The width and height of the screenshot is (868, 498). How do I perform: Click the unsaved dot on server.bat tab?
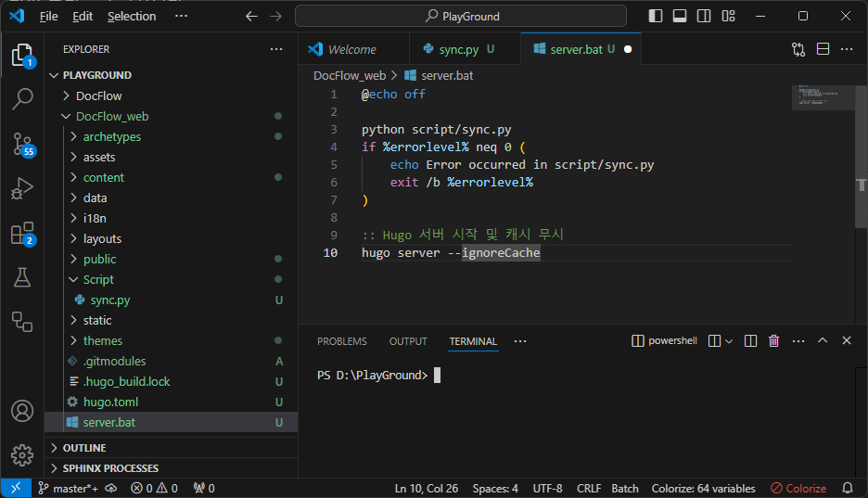(x=628, y=49)
